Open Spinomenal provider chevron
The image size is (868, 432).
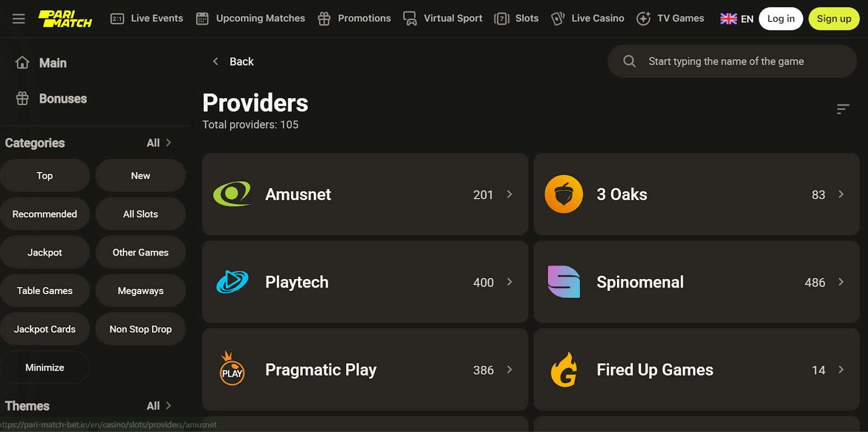click(841, 282)
